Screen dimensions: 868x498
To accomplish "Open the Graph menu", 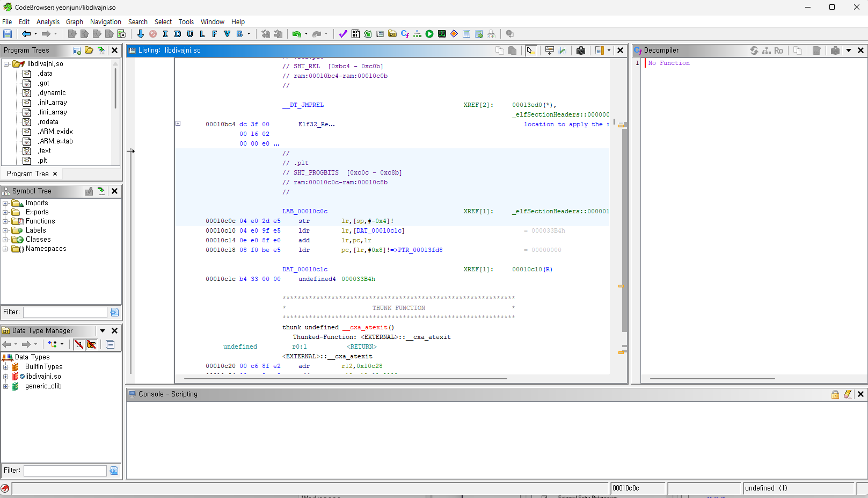I will (75, 21).
